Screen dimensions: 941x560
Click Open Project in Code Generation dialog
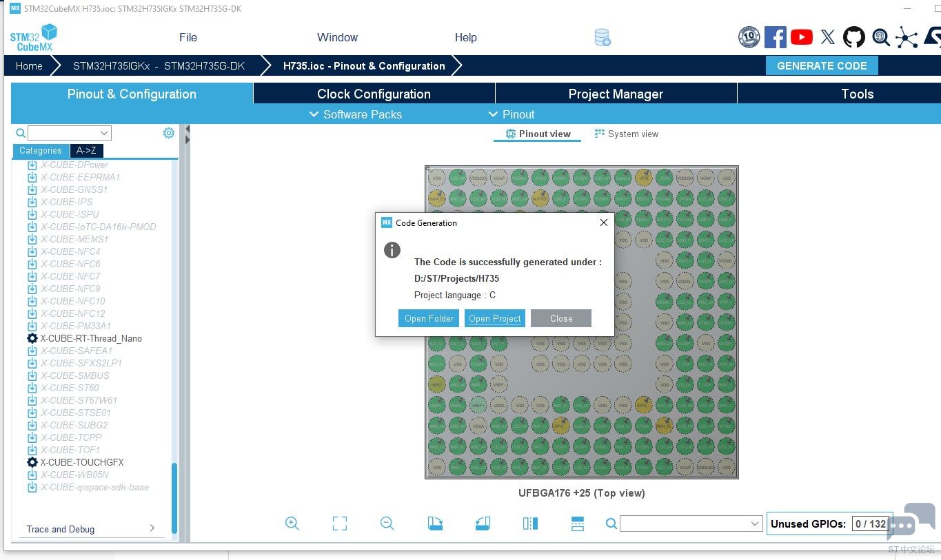[495, 318]
